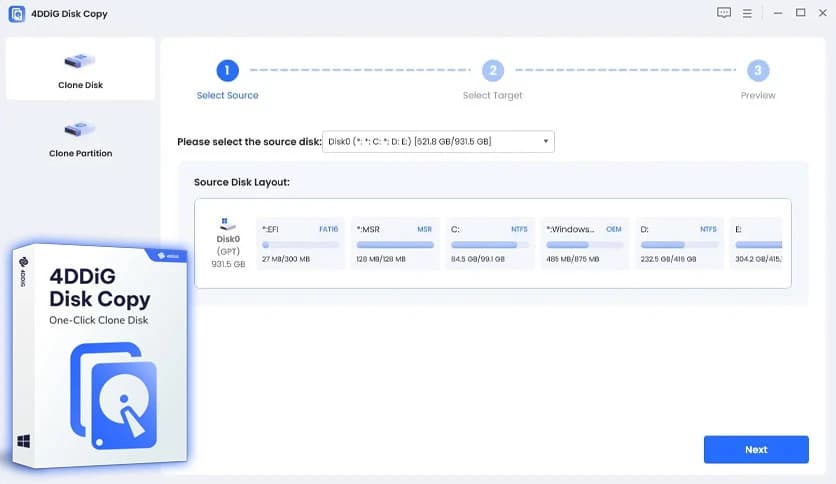
Task: Click the C: partition usage bar
Action: 489,245
